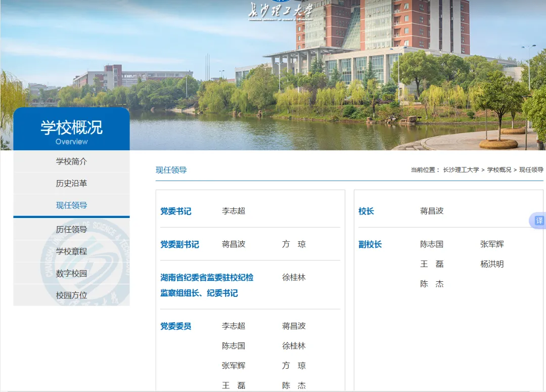546x392 pixels.
Task: Open 王磊 under 副校长
Action: point(432,264)
